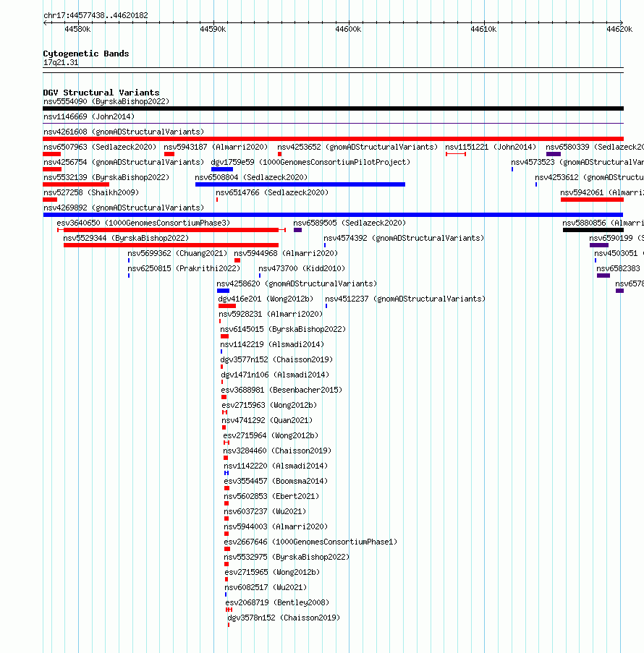Click the nsv4261608 gnomAD variant label

124,132
